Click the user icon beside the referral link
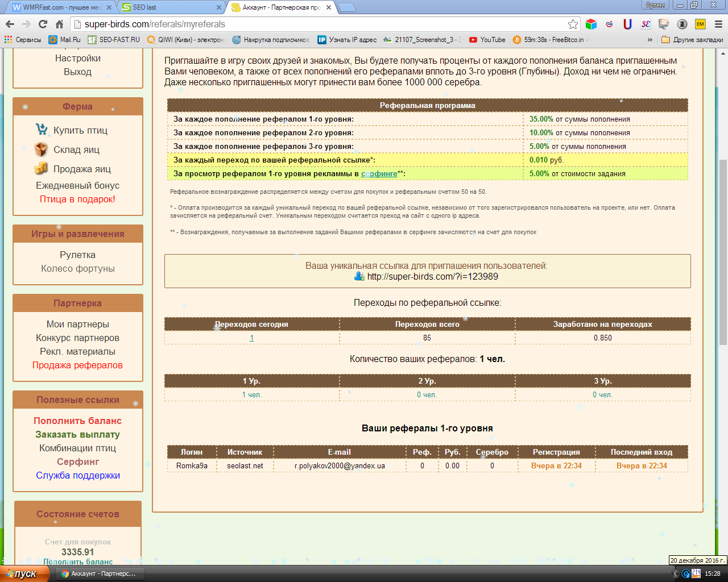The height and width of the screenshot is (582, 728). click(359, 276)
